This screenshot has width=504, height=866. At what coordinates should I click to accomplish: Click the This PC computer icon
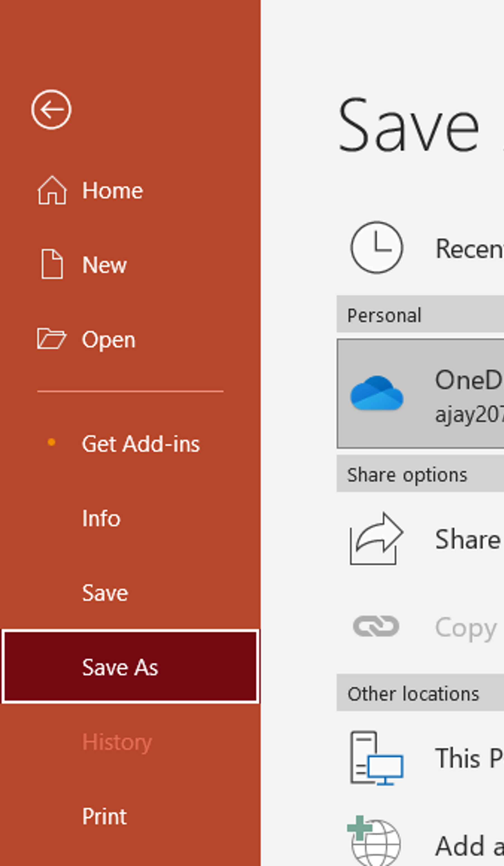tap(376, 758)
